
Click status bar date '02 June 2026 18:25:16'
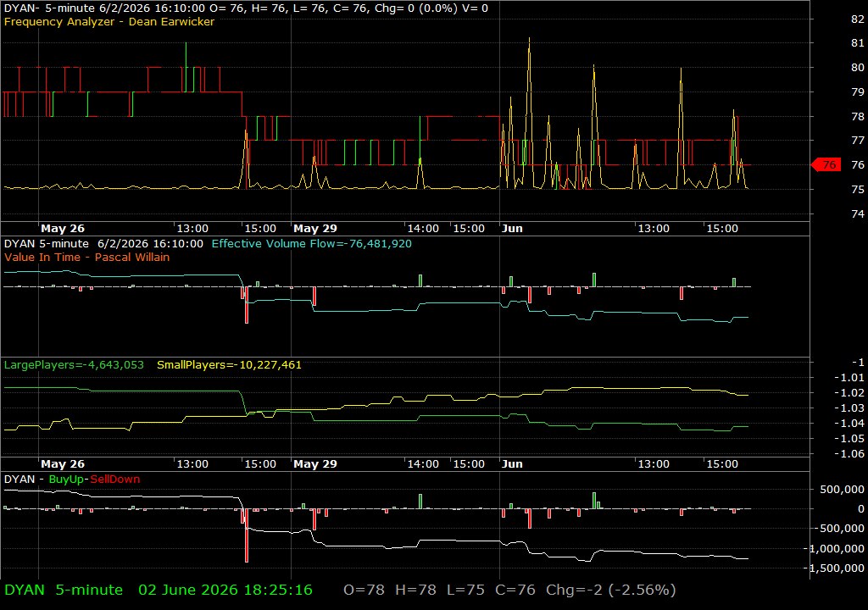[225, 590]
